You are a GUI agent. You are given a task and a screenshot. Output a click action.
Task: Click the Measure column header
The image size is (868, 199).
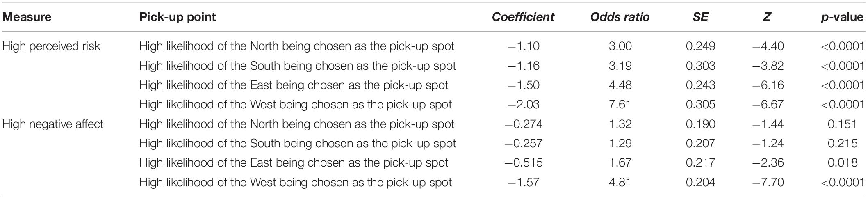coord(27,17)
